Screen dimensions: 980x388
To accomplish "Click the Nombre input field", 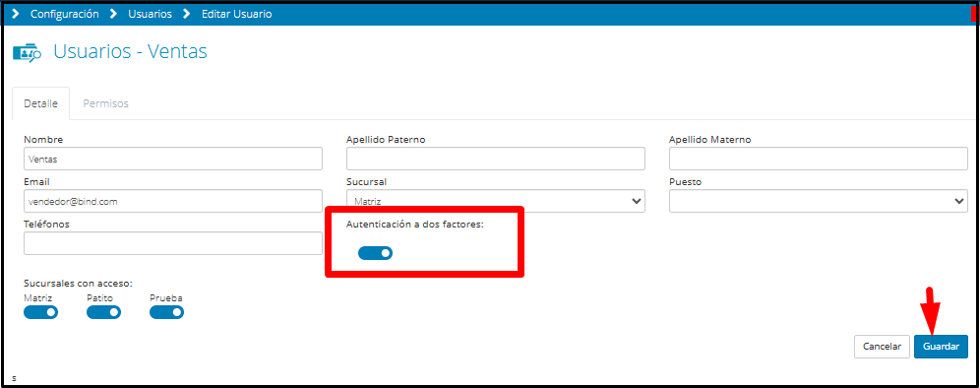I will pyautogui.click(x=173, y=159).
